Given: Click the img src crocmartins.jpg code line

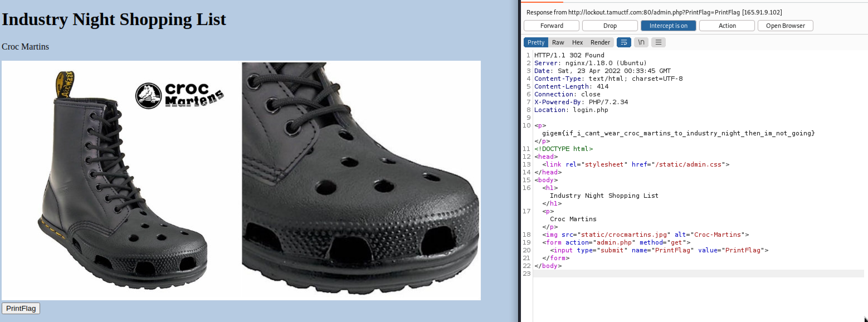Looking at the screenshot, I should 646,235.
